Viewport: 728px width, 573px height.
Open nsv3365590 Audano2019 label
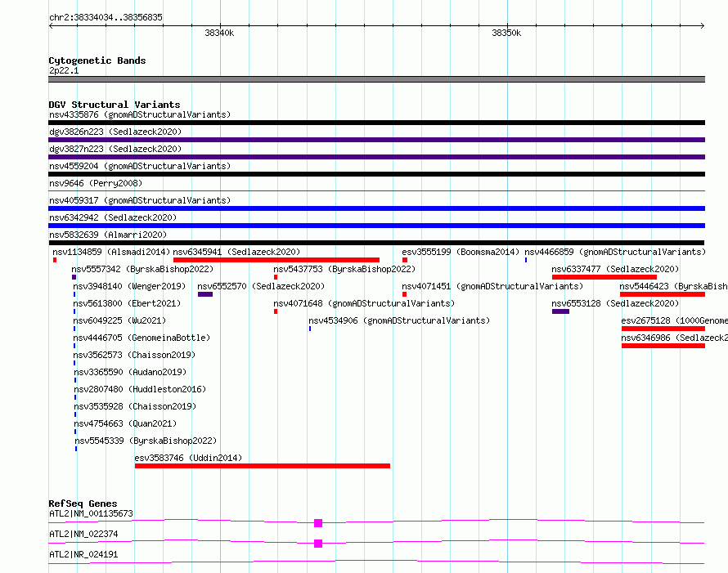coord(130,372)
